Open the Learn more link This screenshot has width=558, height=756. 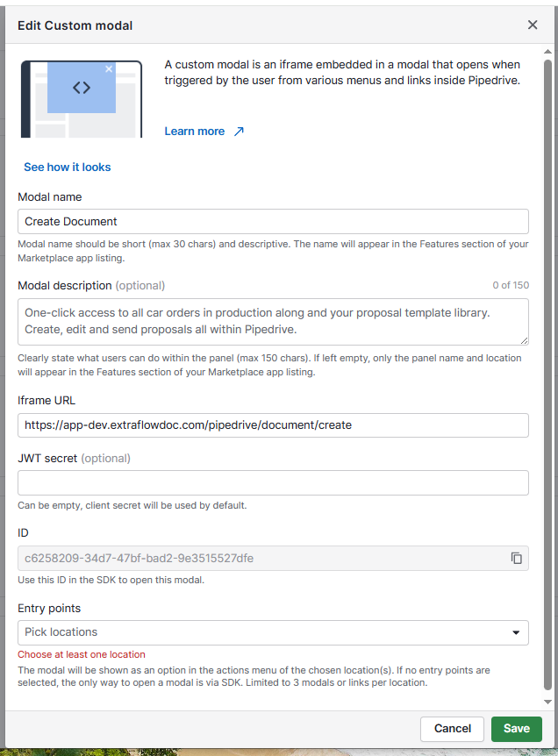(x=195, y=131)
